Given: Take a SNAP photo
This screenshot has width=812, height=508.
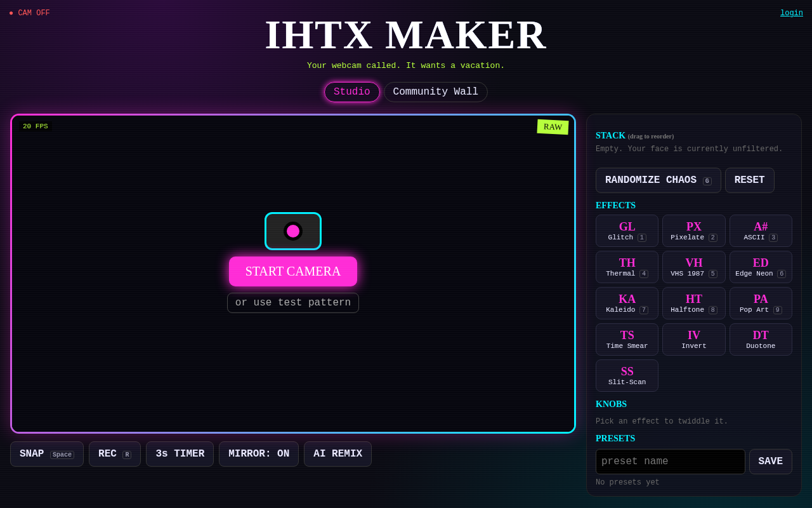Looking at the screenshot, I should pyautogui.click(x=47, y=454).
